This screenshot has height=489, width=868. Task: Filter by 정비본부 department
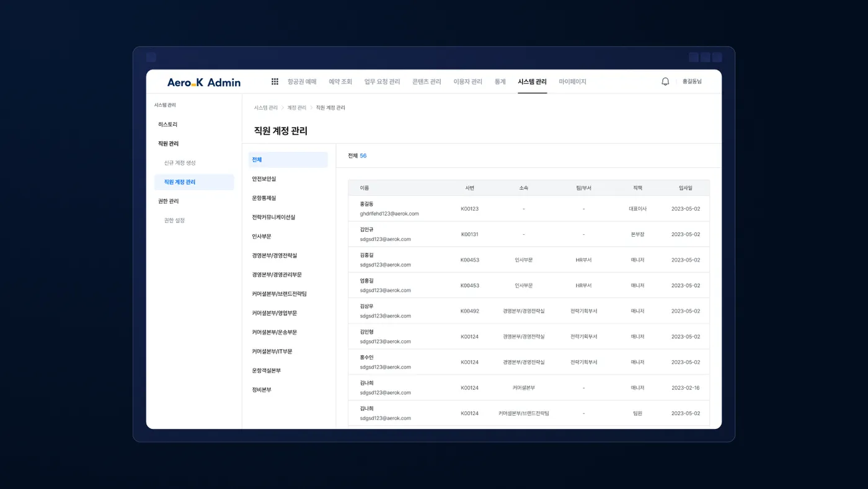pyautogui.click(x=262, y=390)
